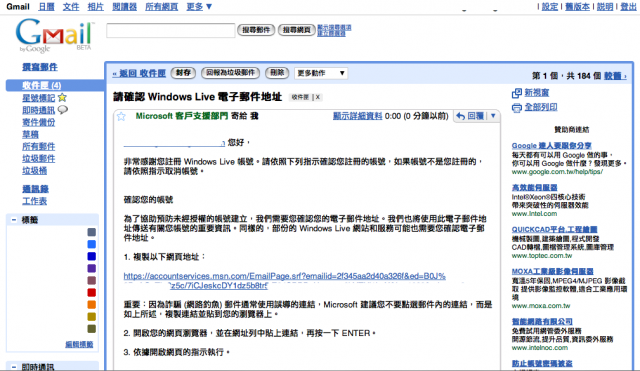The image size is (640, 371).
Task: Open the reply options arrow next to 回覆
Action: 493,116
